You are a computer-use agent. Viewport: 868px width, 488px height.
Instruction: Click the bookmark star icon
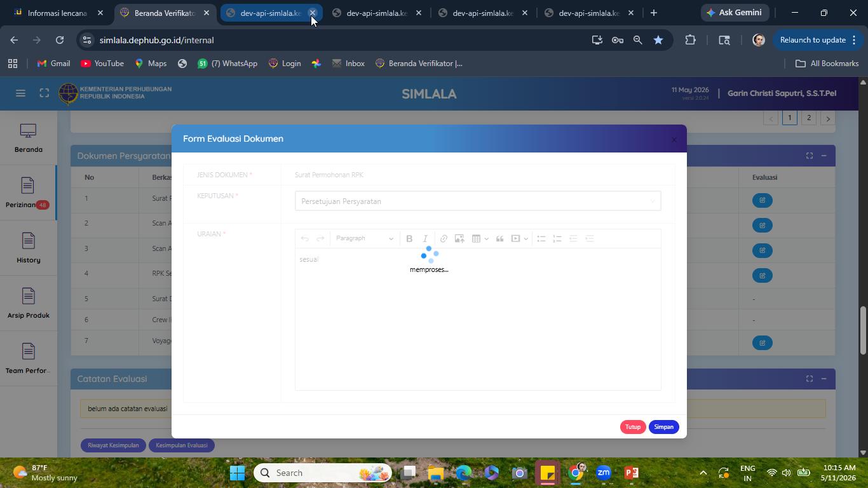pyautogui.click(x=658, y=40)
